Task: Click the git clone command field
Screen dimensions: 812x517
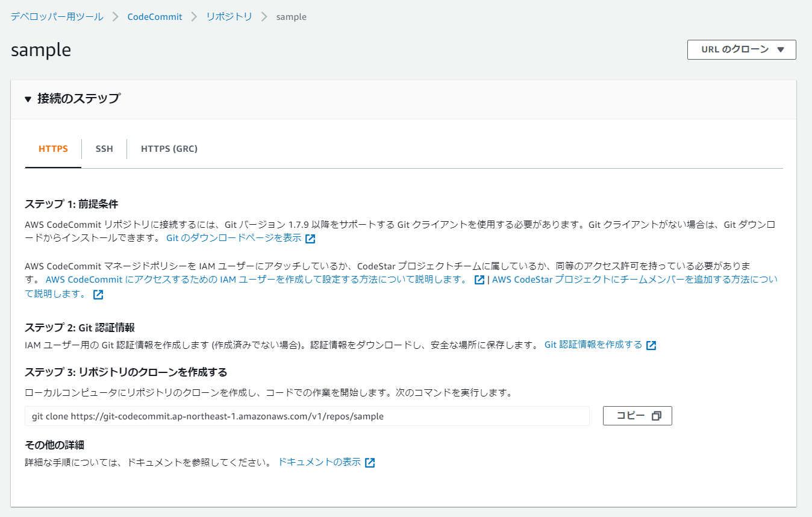Action: [x=307, y=416]
